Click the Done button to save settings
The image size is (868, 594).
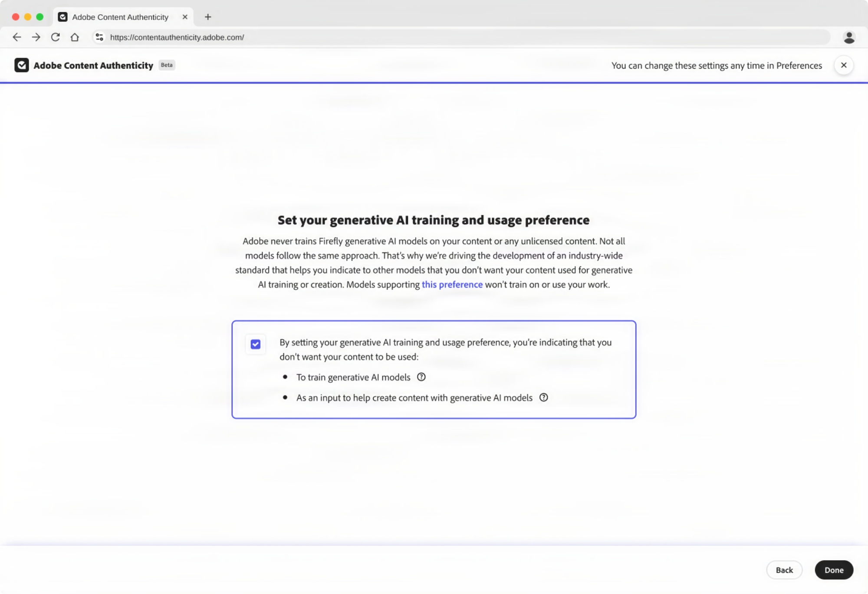pos(834,570)
